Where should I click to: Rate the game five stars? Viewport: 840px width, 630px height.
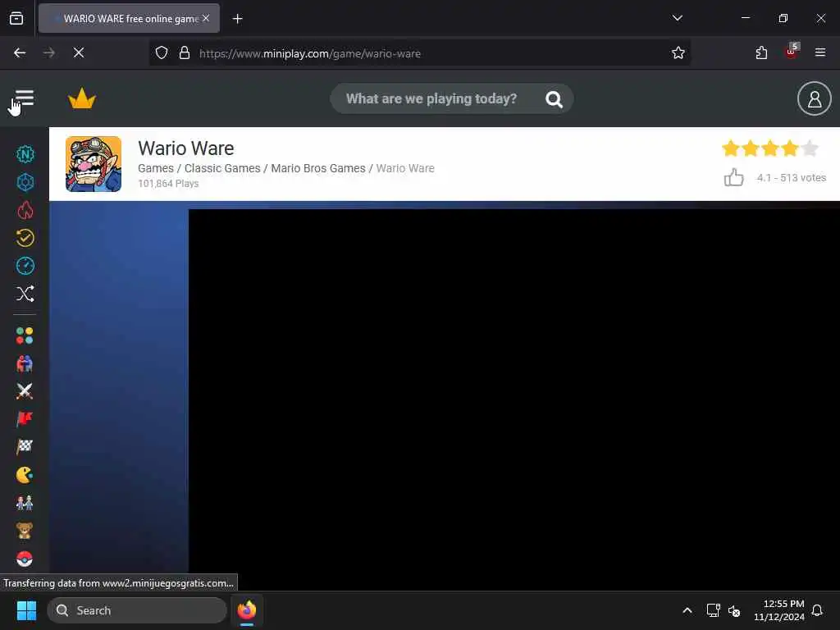(x=810, y=148)
